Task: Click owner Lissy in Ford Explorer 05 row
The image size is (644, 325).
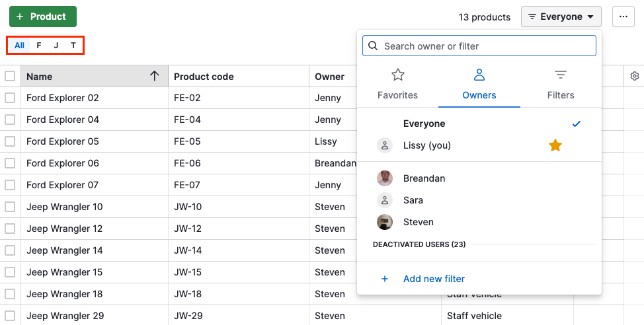Action: pyautogui.click(x=326, y=141)
